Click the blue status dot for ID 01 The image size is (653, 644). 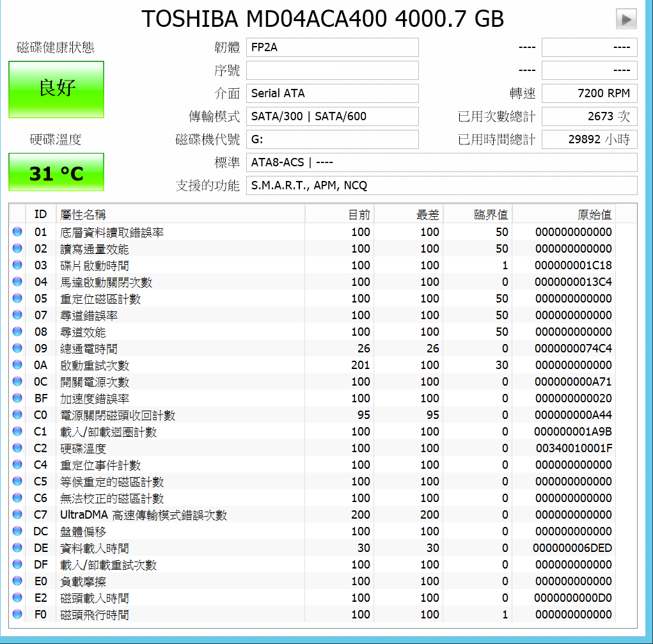17,232
